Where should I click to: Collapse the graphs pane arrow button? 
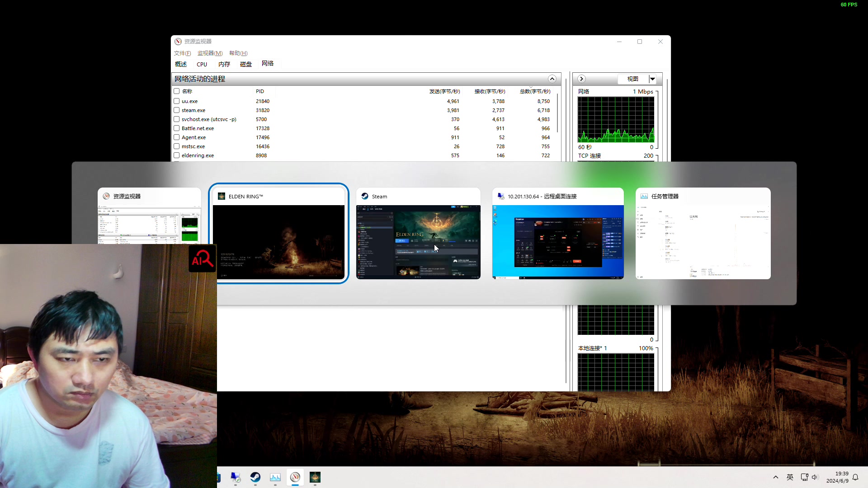[x=581, y=79]
